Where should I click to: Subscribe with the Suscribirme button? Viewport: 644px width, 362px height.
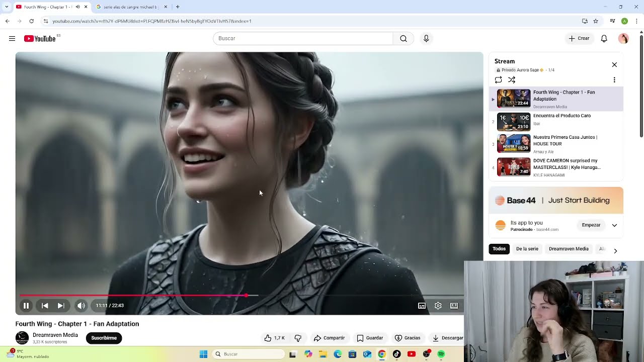[x=104, y=338]
